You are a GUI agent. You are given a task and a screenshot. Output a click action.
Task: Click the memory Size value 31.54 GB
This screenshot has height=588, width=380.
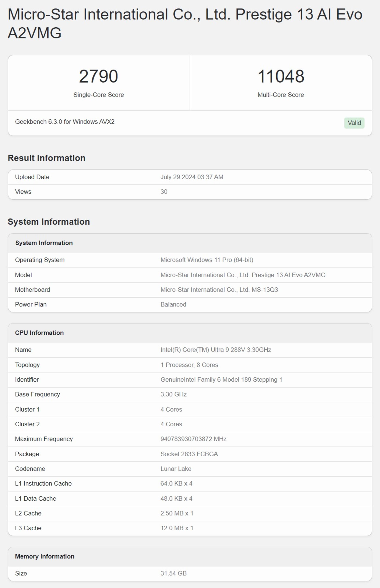tap(173, 573)
